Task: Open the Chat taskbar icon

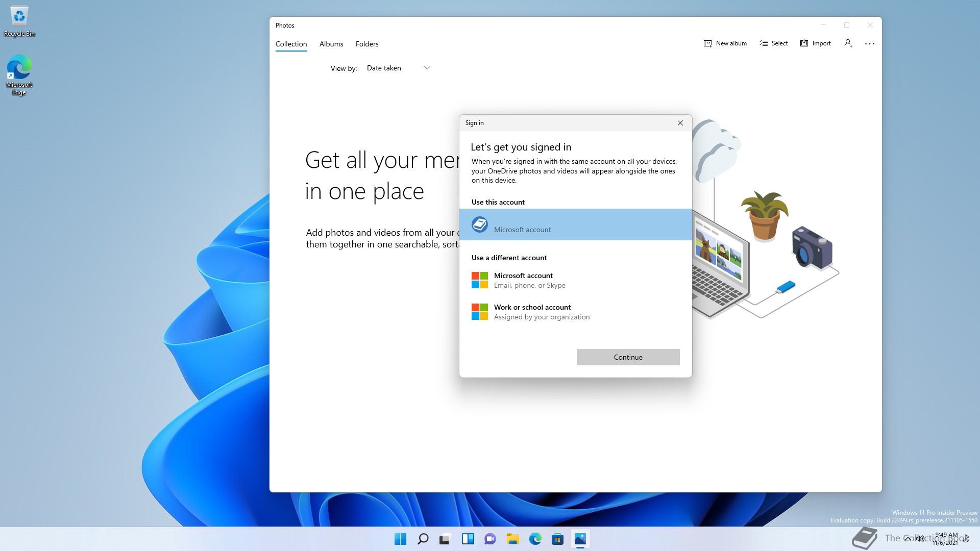Action: coord(491,539)
